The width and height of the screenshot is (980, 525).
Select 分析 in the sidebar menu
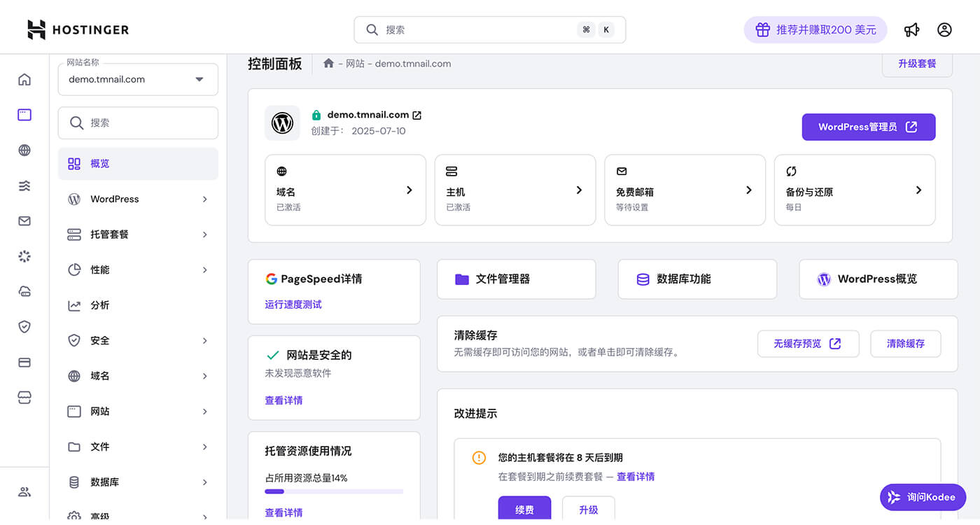point(138,305)
